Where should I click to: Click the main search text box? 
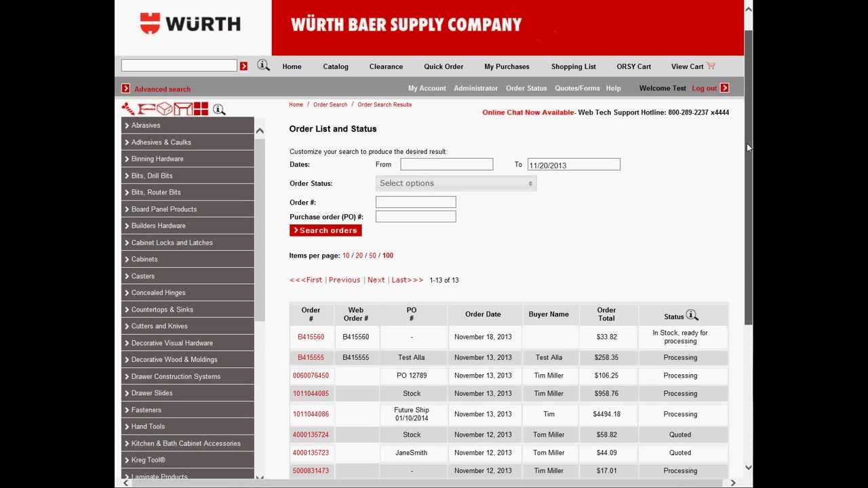tap(179, 65)
